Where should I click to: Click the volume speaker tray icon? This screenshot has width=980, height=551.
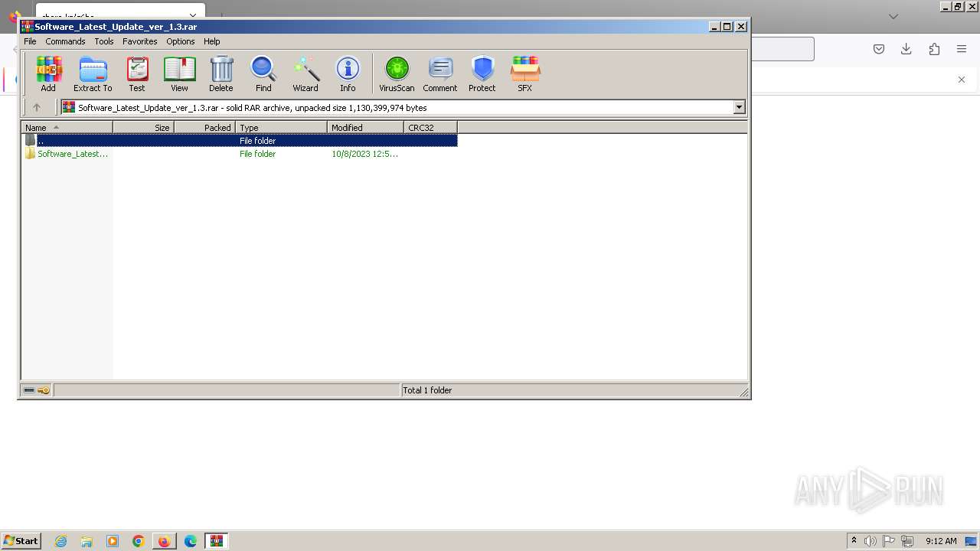click(871, 541)
